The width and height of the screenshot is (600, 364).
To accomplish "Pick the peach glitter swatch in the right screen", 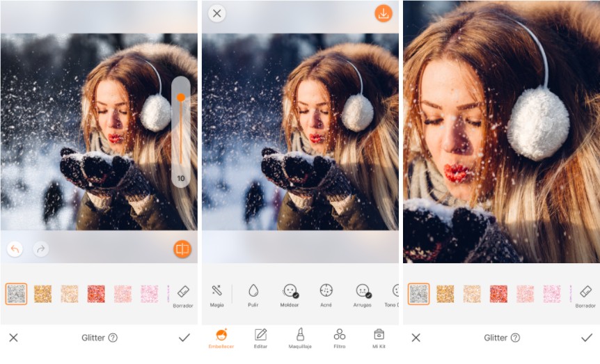I will (x=472, y=294).
